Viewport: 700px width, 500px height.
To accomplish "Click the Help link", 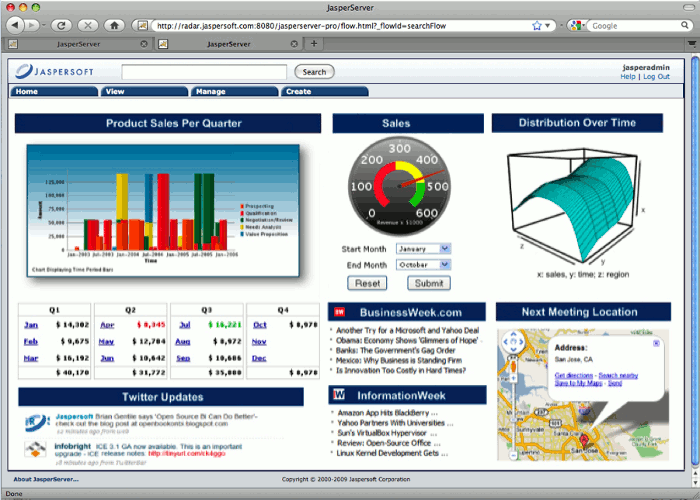I will tap(627, 77).
